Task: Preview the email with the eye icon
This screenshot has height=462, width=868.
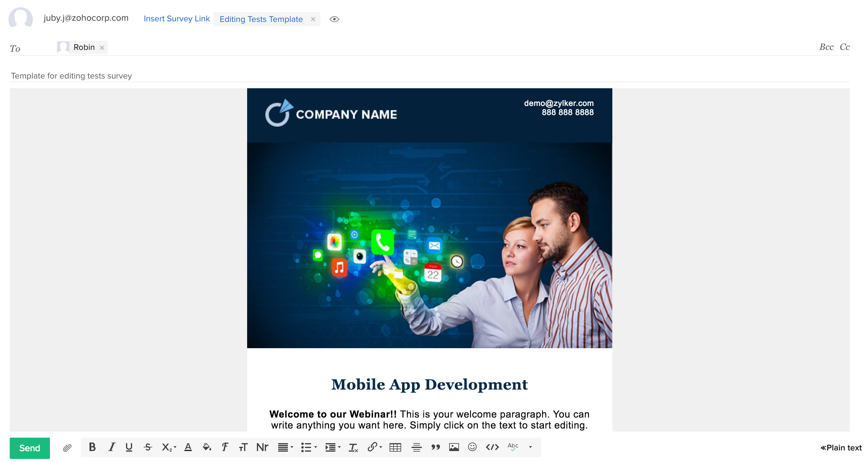Action: pos(334,19)
